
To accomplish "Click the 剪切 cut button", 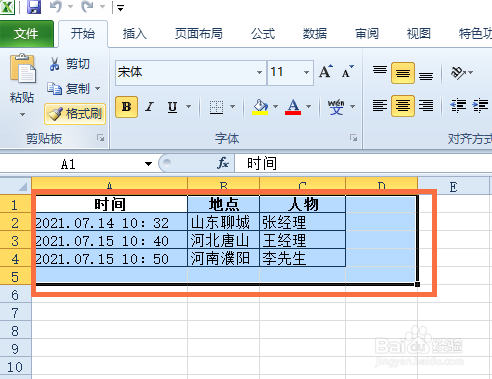I will (x=69, y=64).
